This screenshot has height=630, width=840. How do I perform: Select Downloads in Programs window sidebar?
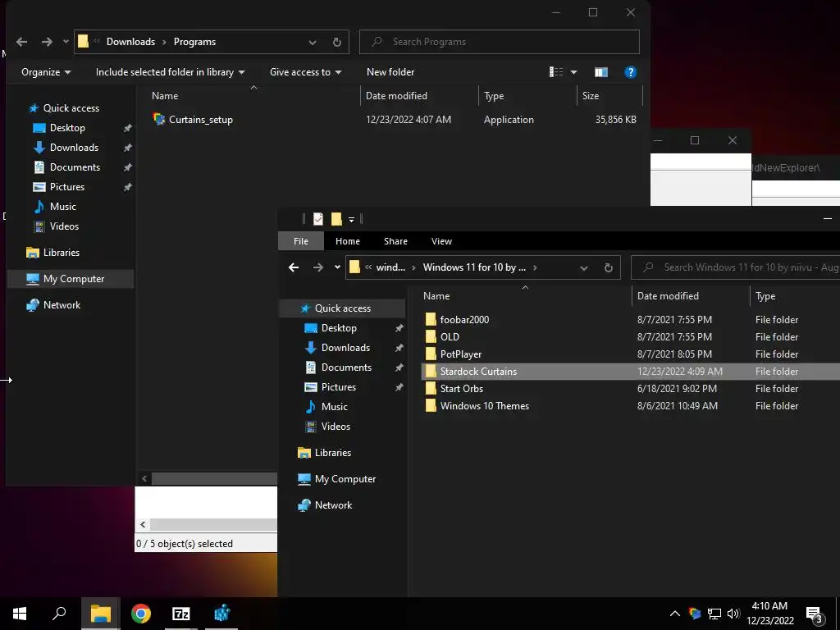pos(74,148)
